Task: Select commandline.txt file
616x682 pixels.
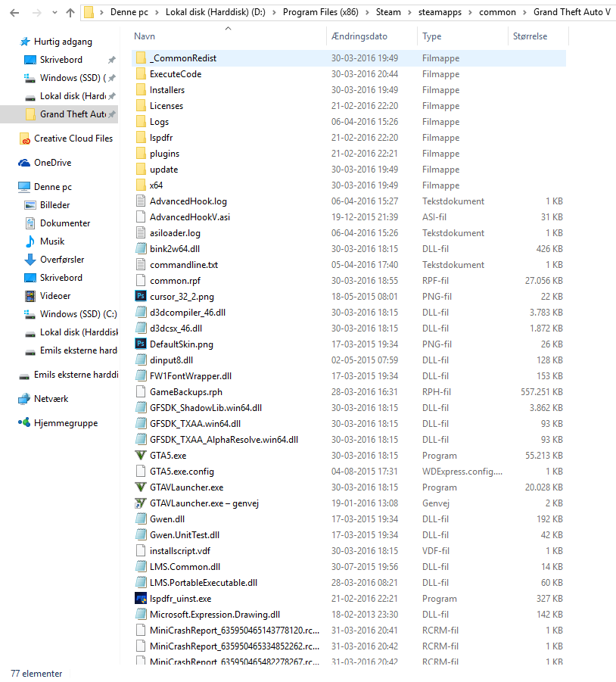Action: [184, 265]
